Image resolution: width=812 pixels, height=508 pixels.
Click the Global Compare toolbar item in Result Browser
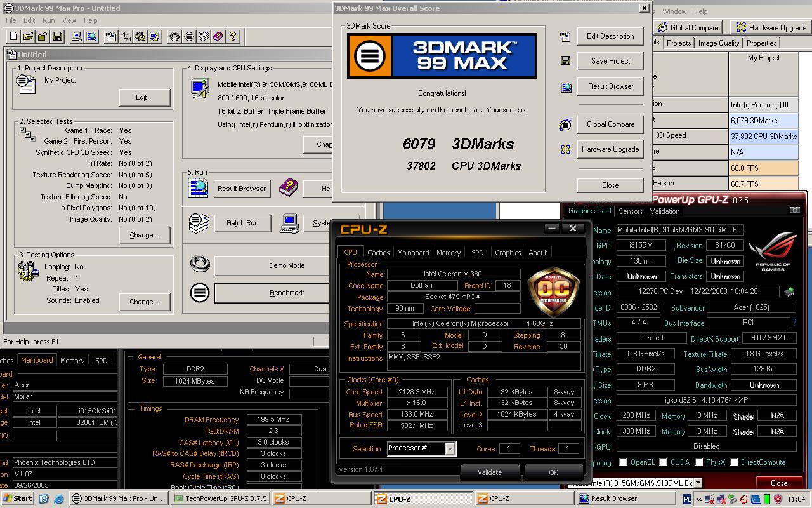689,27
